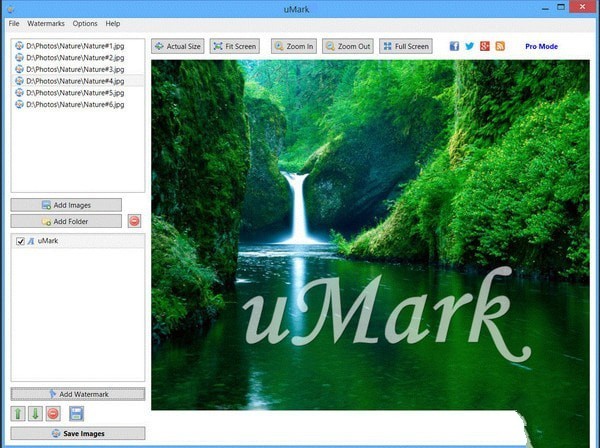Select Nature#1.jpg in file list
The height and width of the screenshot is (448, 600).
click(78, 46)
